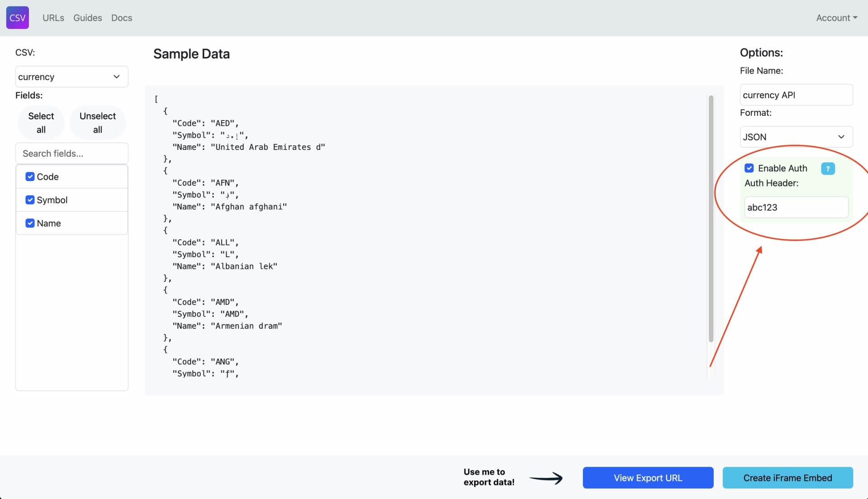Uncheck the Symbol field
This screenshot has width=868, height=499.
coord(30,200)
